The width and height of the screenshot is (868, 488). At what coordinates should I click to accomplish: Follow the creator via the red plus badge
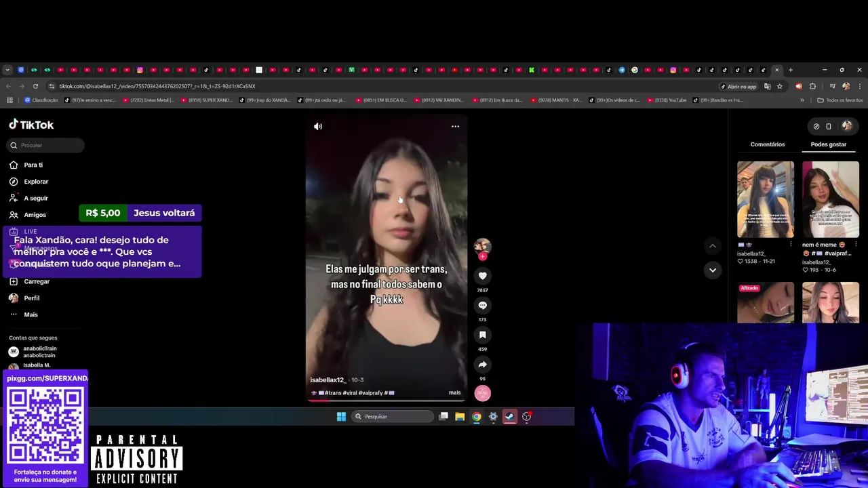[482, 257]
